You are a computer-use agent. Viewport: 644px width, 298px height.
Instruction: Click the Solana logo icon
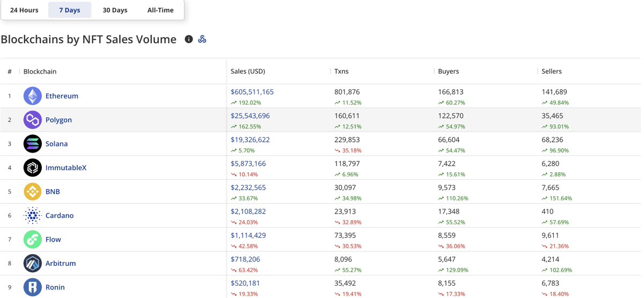[33, 144]
